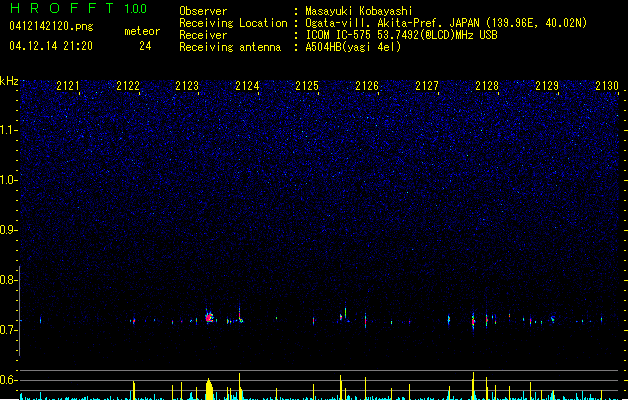Click the 0.6 kHz axis label
This screenshot has height=400, width=629.
click(9, 380)
